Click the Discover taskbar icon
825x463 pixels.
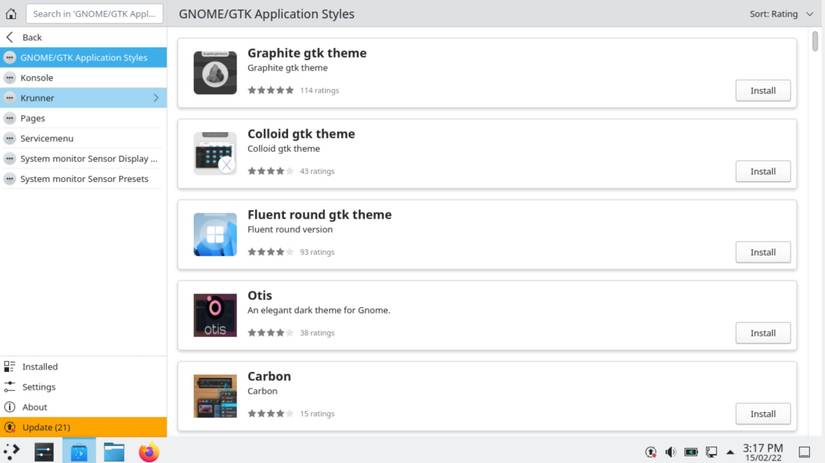click(79, 451)
